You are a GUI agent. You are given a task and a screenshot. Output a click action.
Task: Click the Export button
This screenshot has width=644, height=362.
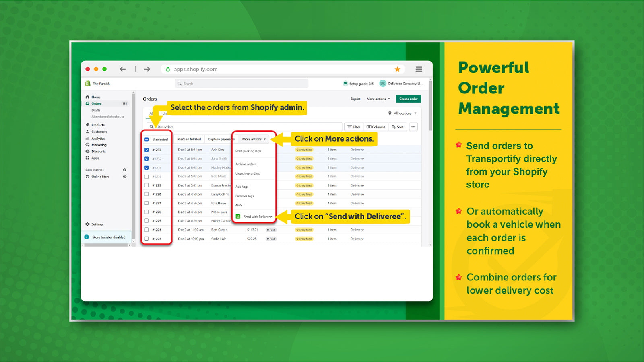355,99
